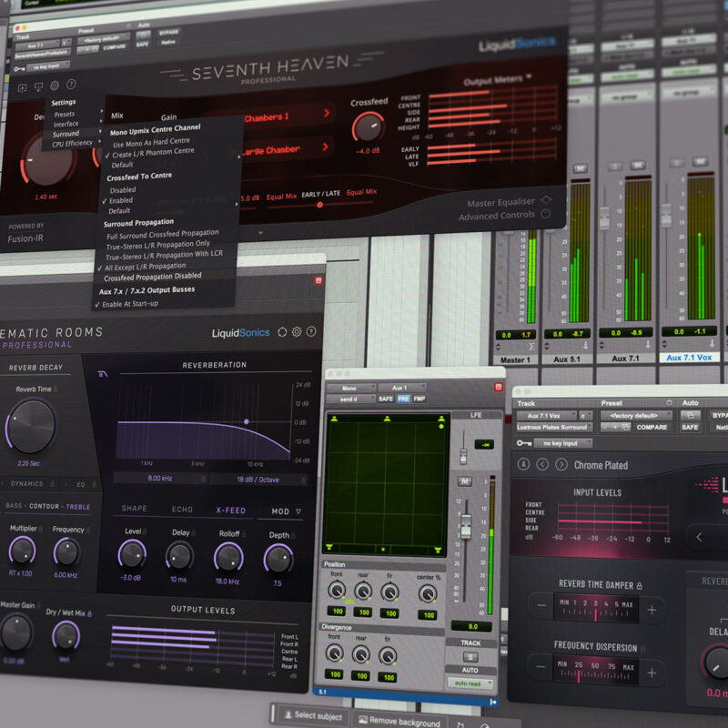This screenshot has height=728, width=728.
Task: Toggle SAFE in Lustrous Plates header
Action: pos(690,427)
